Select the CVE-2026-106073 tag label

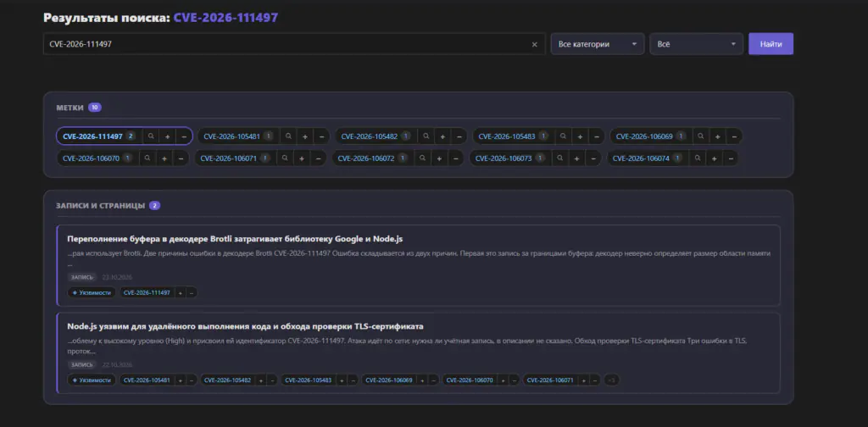click(x=504, y=158)
